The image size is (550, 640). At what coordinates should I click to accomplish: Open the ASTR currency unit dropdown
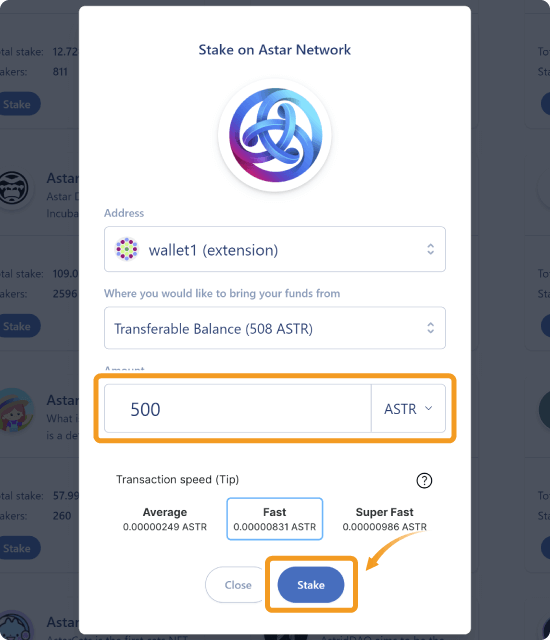click(408, 409)
